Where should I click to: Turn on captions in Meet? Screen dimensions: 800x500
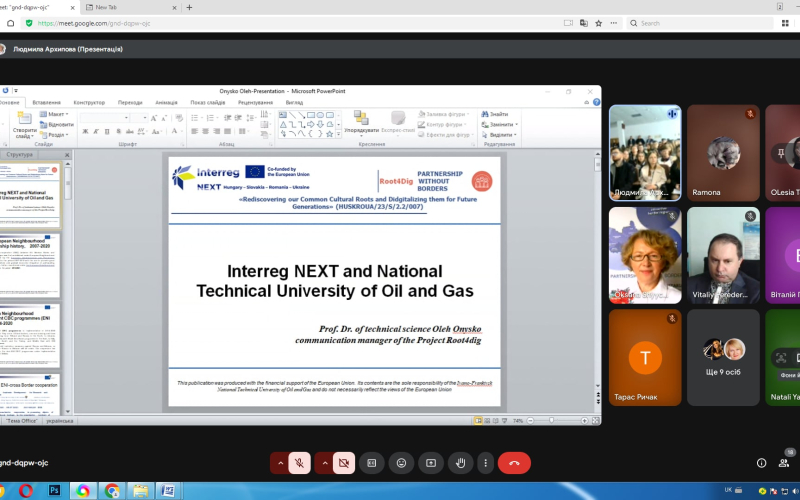click(371, 463)
